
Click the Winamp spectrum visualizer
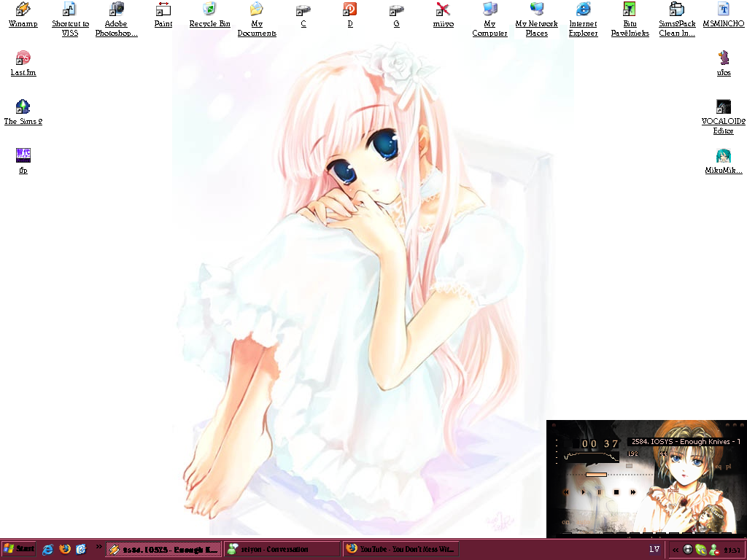click(591, 456)
